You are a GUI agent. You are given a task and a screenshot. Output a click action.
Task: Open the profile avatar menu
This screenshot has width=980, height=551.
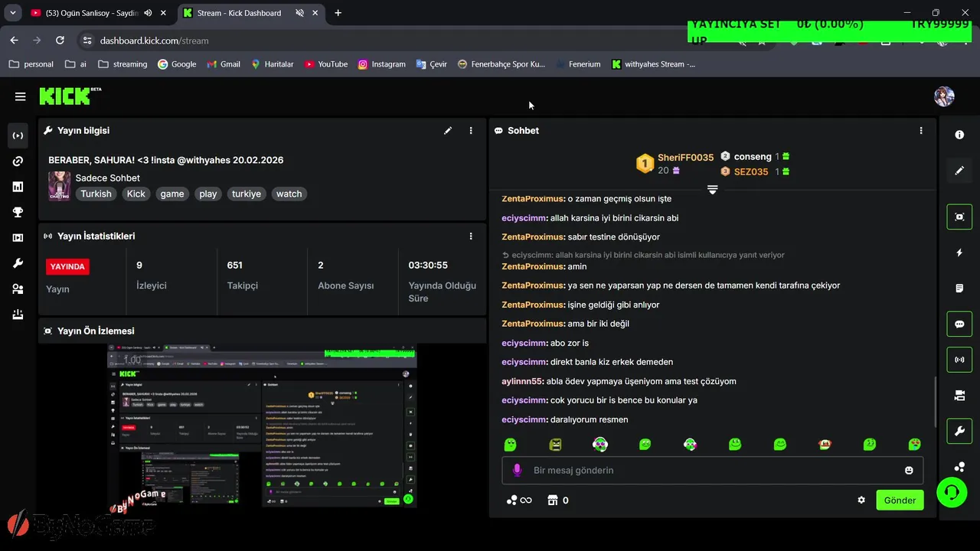944,96
